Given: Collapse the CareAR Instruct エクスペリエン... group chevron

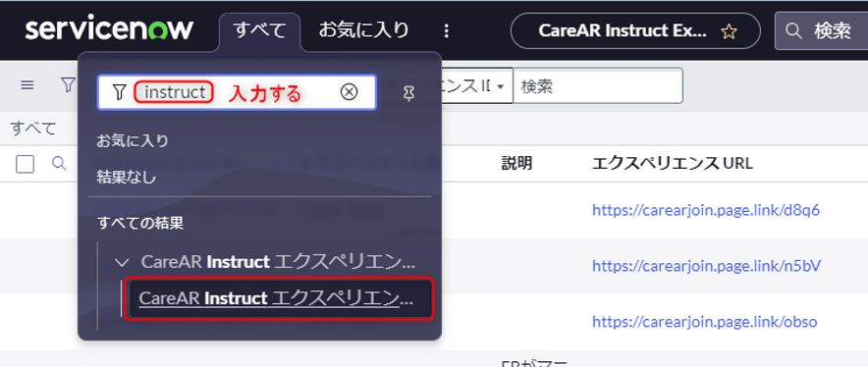Looking at the screenshot, I should (121, 262).
